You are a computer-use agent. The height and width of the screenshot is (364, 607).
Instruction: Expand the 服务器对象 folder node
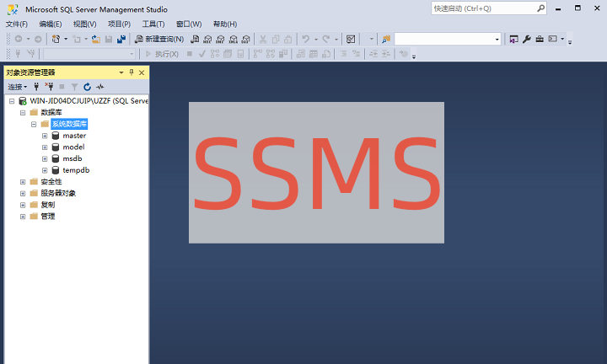click(x=23, y=194)
